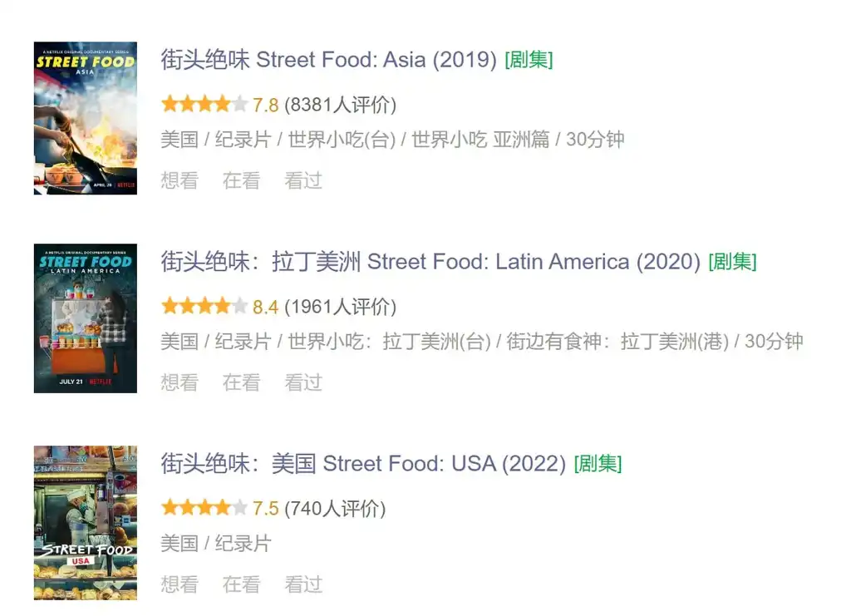This screenshot has width=851, height=616.
Task: Mark Street Food: USA as 看过
Action: 303,584
